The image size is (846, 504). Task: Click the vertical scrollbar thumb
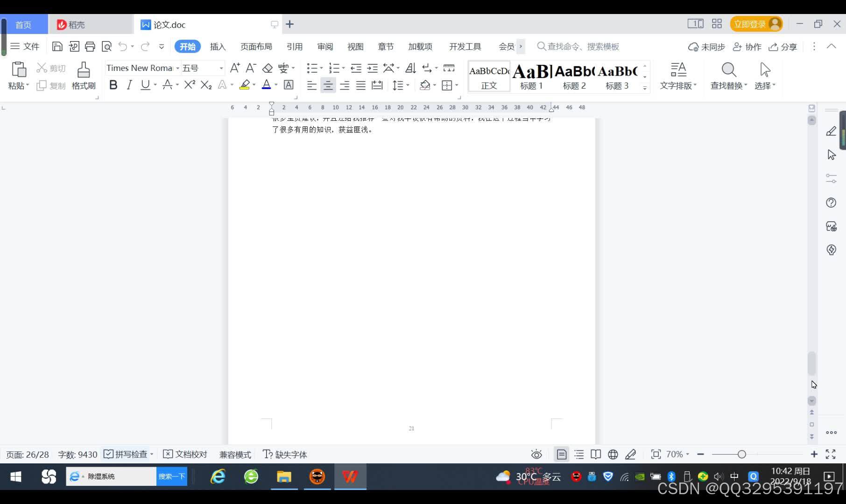pos(811,364)
